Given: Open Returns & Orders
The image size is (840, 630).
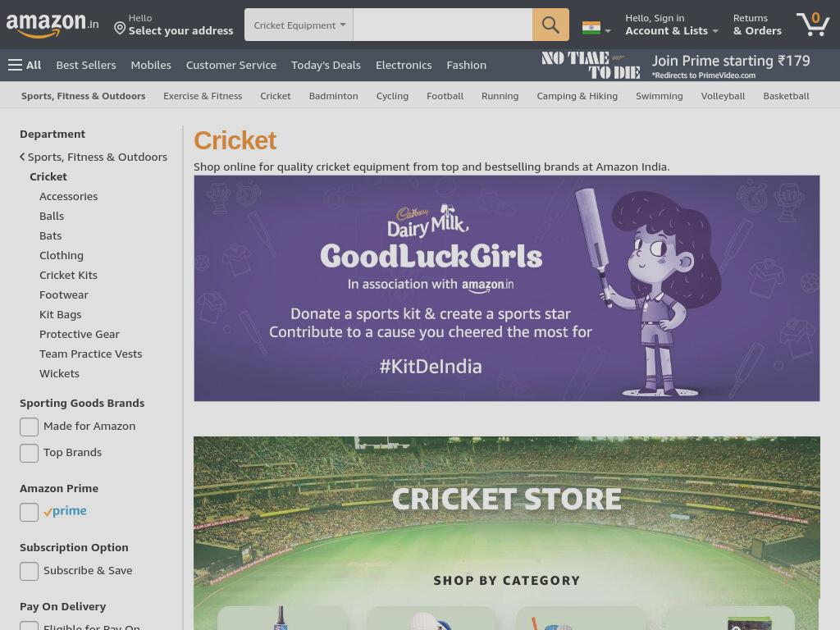Looking at the screenshot, I should tap(757, 25).
